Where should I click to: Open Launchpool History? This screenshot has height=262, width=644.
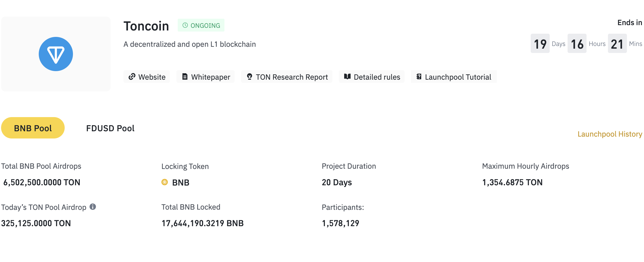[610, 134]
